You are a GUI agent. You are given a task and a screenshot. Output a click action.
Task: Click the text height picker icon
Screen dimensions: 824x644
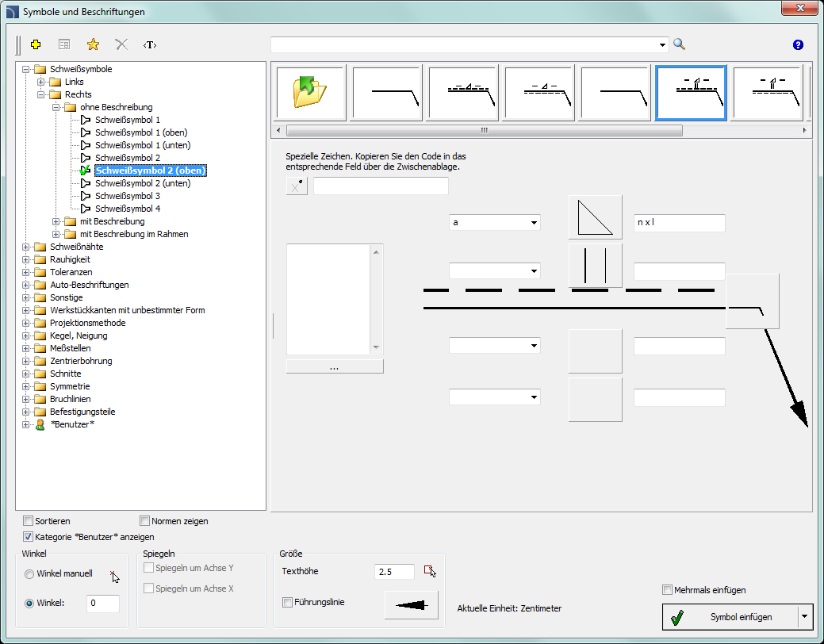pos(430,571)
